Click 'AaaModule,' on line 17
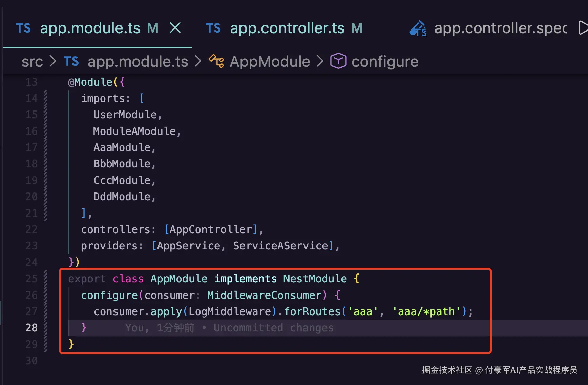Viewport: 588px width, 385px height. (x=125, y=147)
